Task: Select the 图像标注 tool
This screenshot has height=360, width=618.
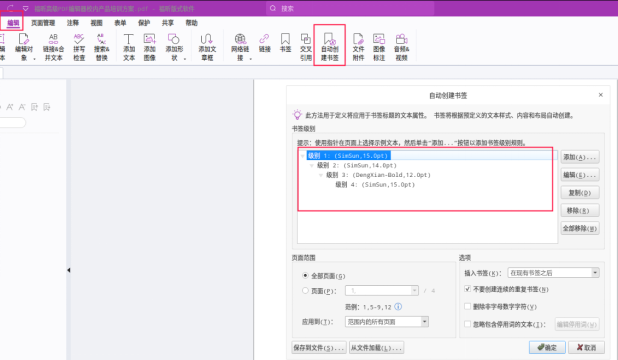Action: [379, 47]
